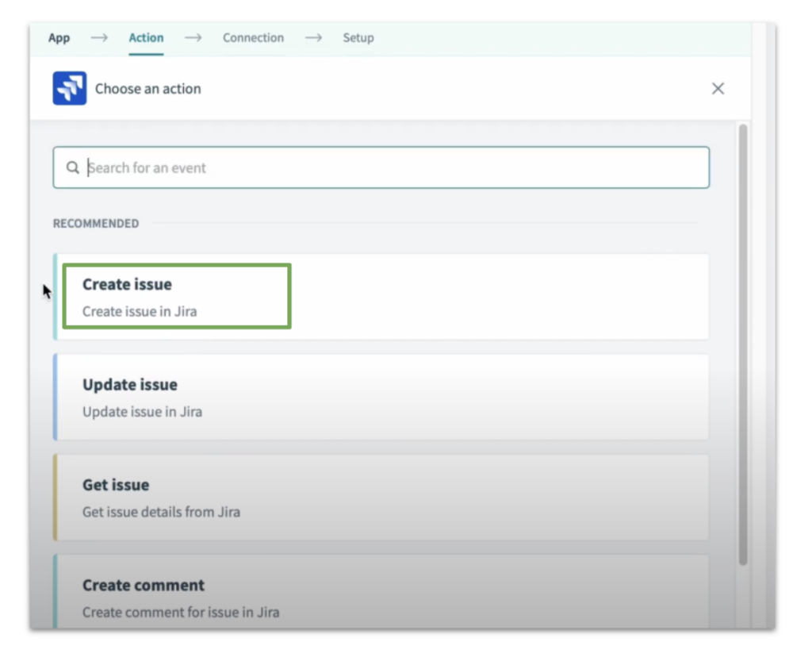Click the Jira app logo icon

tap(69, 88)
